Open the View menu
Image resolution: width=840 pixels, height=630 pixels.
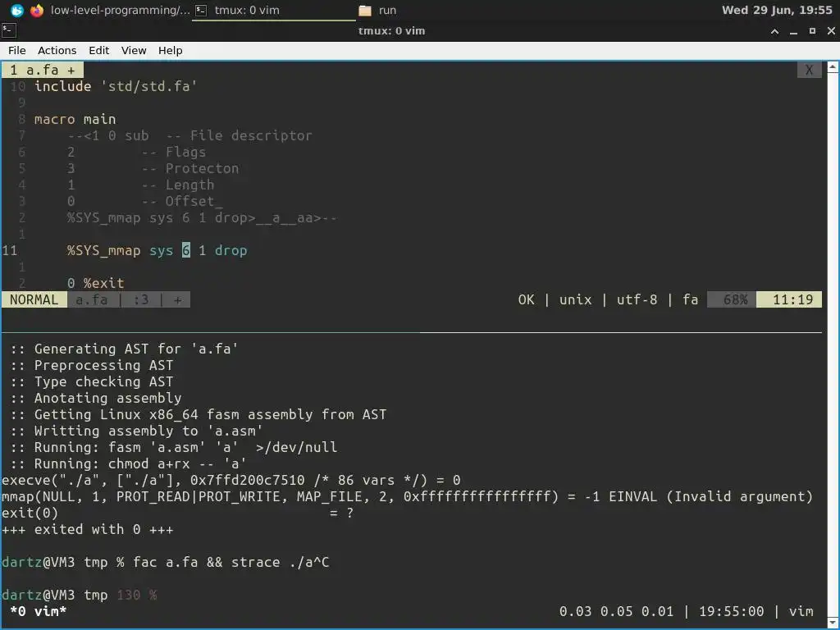tap(134, 50)
